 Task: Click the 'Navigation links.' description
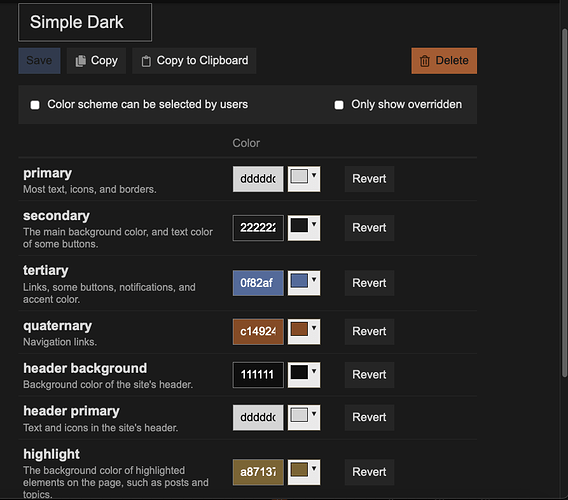pyautogui.click(x=60, y=342)
